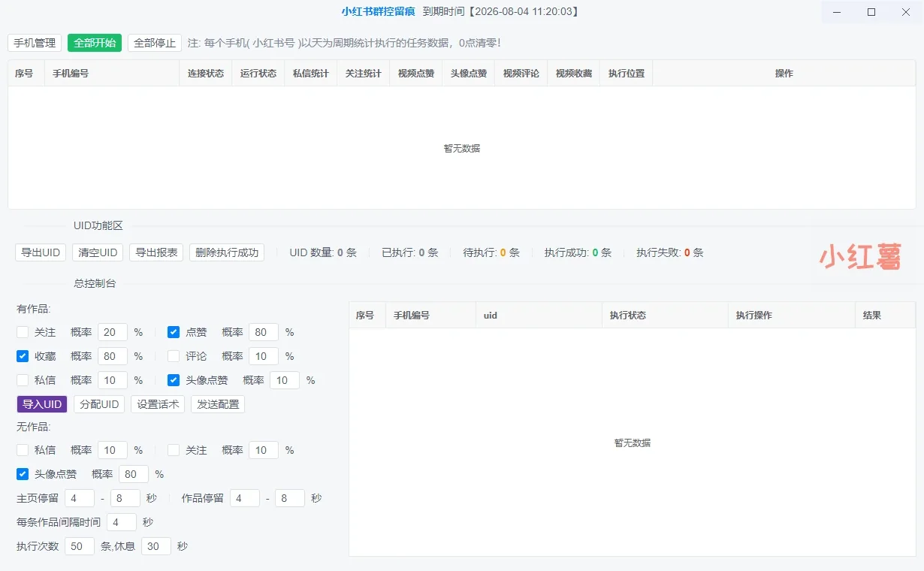Maximize the application window

pos(871,12)
